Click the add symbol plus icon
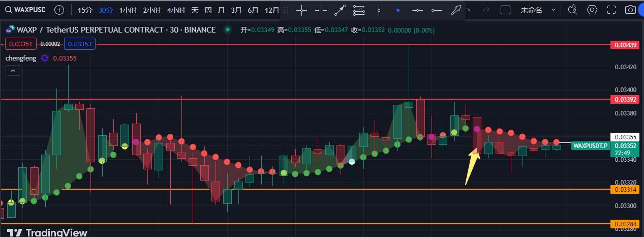Screen dimensions: 644x237 59,10
